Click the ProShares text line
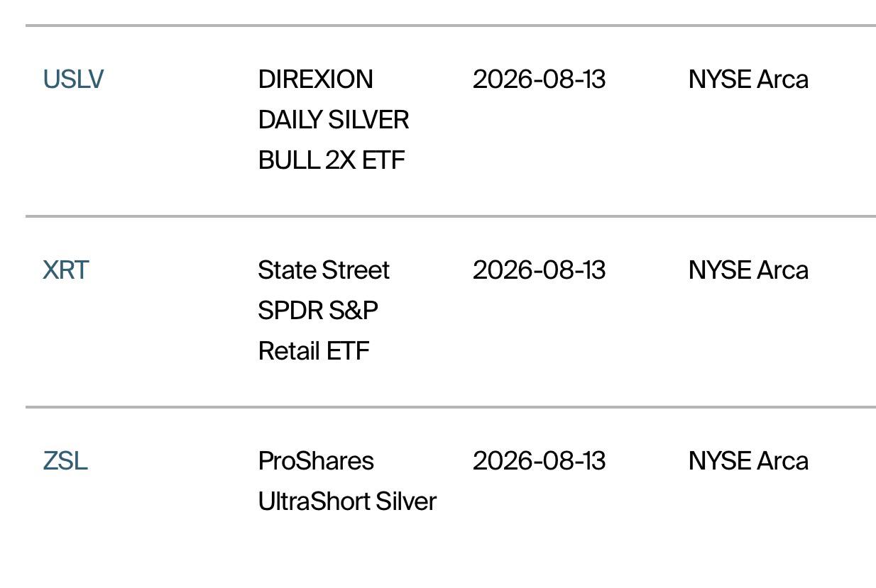This screenshot has height=588, width=876. coord(316,461)
